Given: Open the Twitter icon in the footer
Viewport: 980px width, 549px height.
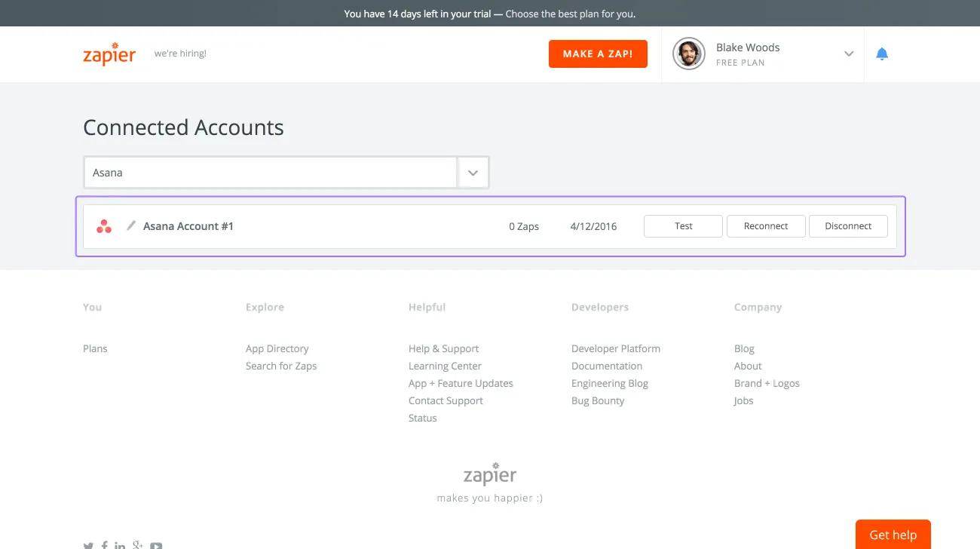Looking at the screenshot, I should [88, 545].
